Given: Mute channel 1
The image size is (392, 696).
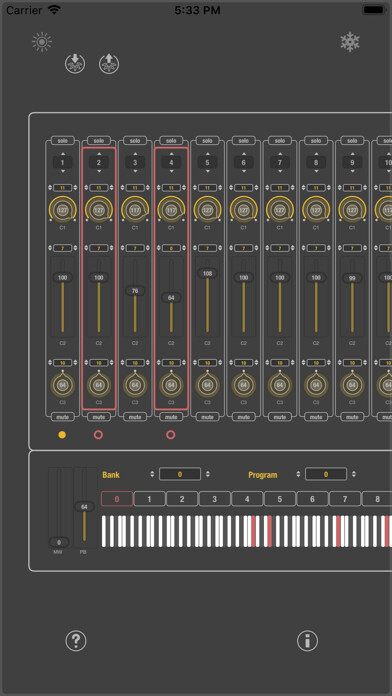Looking at the screenshot, I should click(x=63, y=417).
